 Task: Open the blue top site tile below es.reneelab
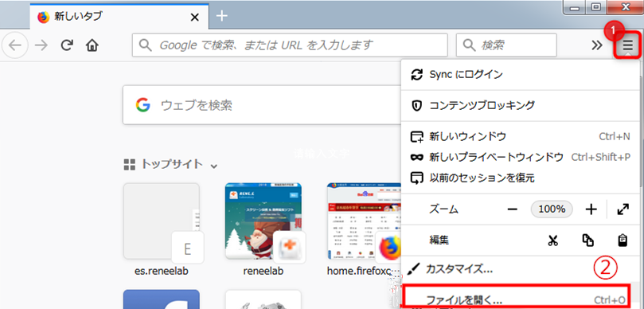pyautogui.click(x=162, y=299)
